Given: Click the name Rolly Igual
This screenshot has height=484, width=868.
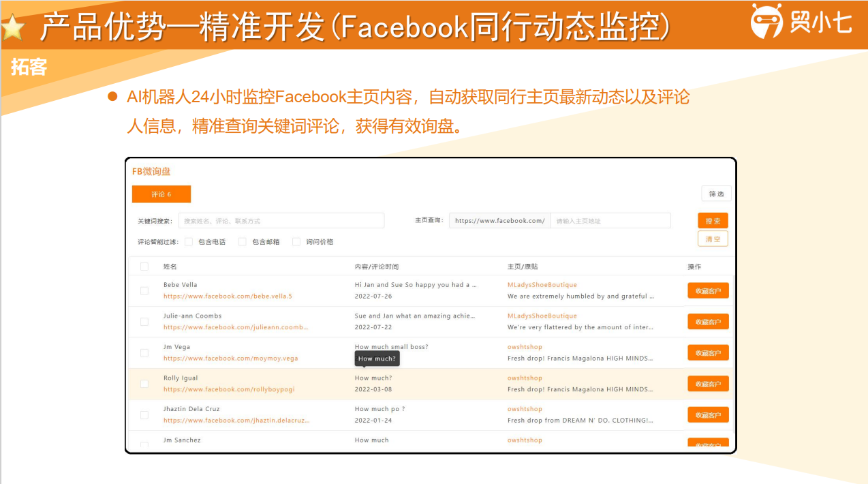Looking at the screenshot, I should coord(181,378).
